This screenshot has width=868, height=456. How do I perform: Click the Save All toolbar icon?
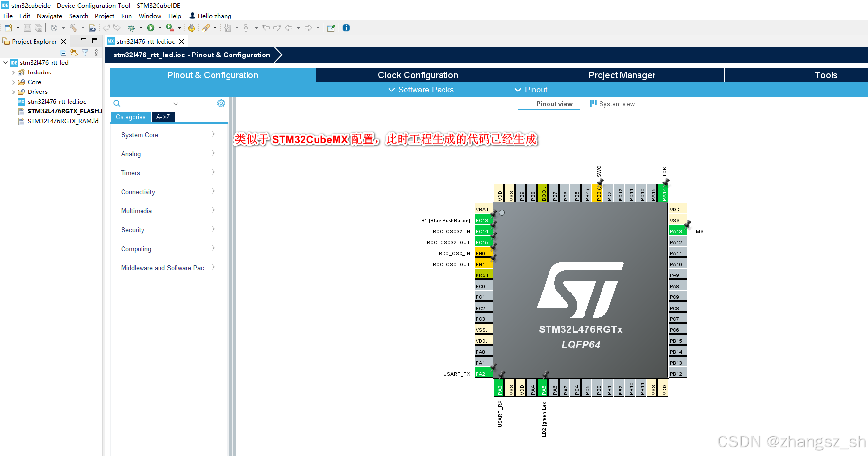coord(38,28)
